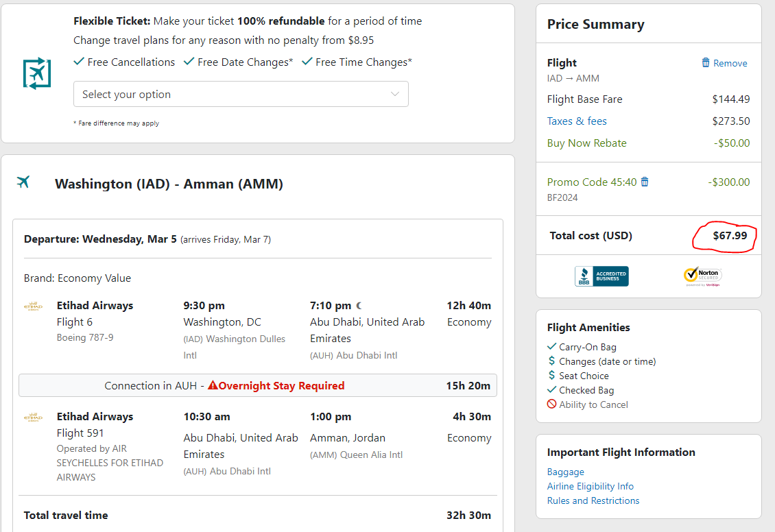
Task: Open the Baggage information link
Action: click(x=565, y=472)
